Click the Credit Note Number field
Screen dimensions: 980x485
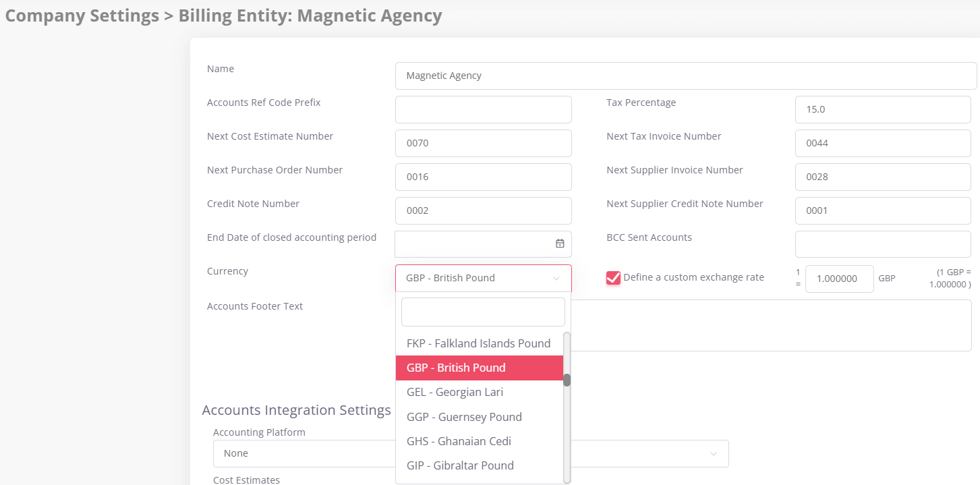[483, 210]
